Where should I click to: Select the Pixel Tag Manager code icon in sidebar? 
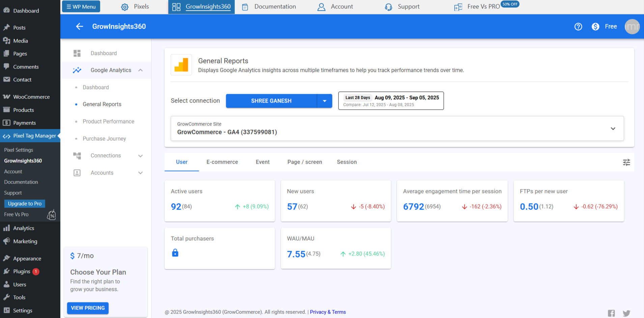[x=6, y=136]
